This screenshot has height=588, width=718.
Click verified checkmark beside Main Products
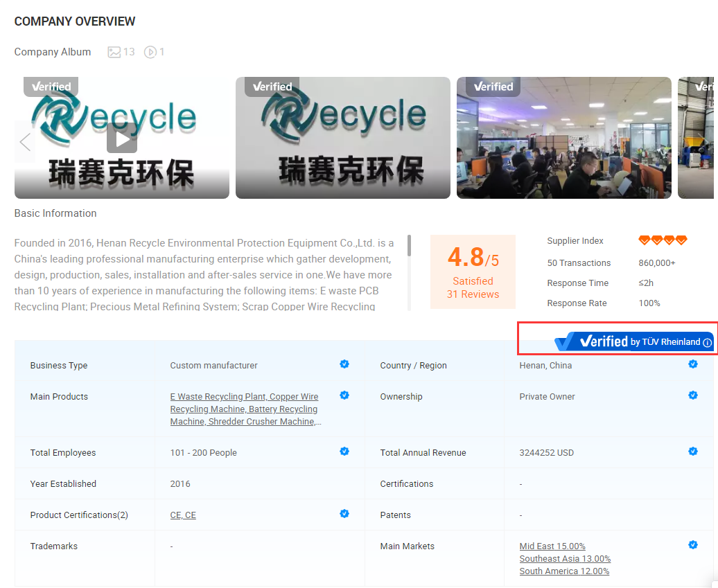tap(344, 395)
